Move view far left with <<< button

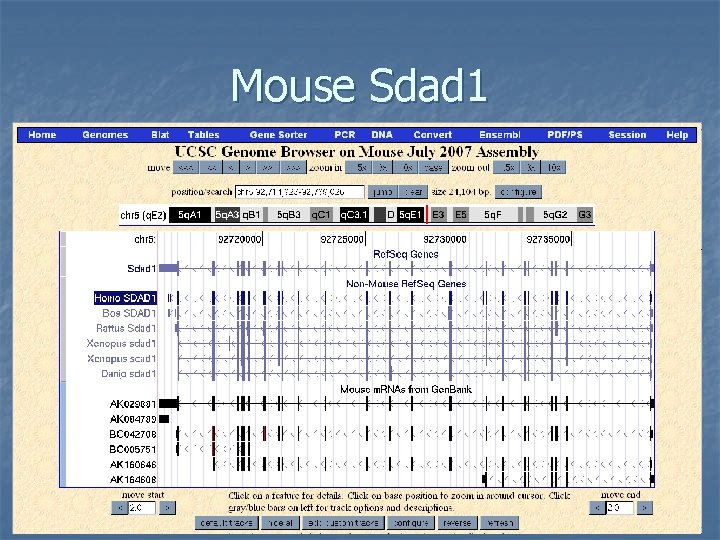click(x=186, y=168)
